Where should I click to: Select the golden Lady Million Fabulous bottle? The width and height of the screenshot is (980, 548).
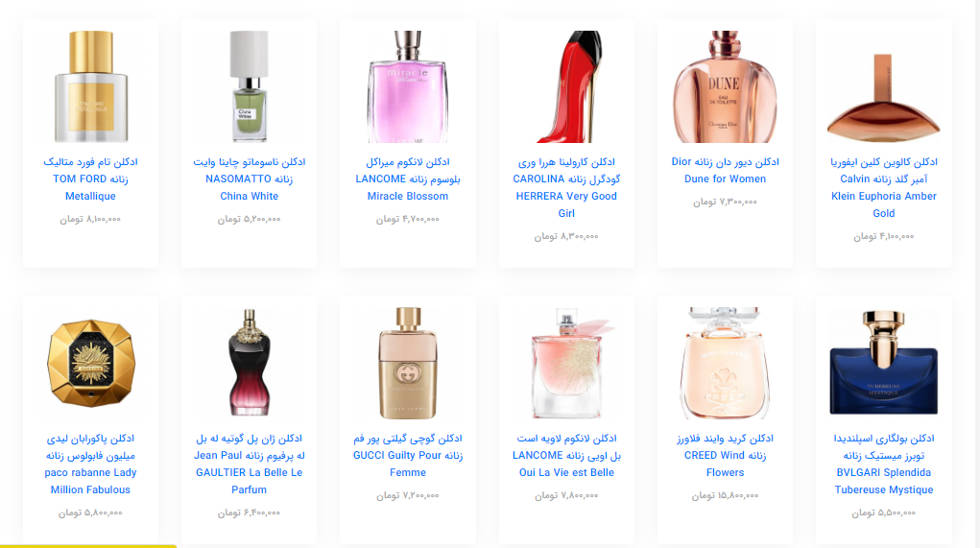(x=90, y=363)
